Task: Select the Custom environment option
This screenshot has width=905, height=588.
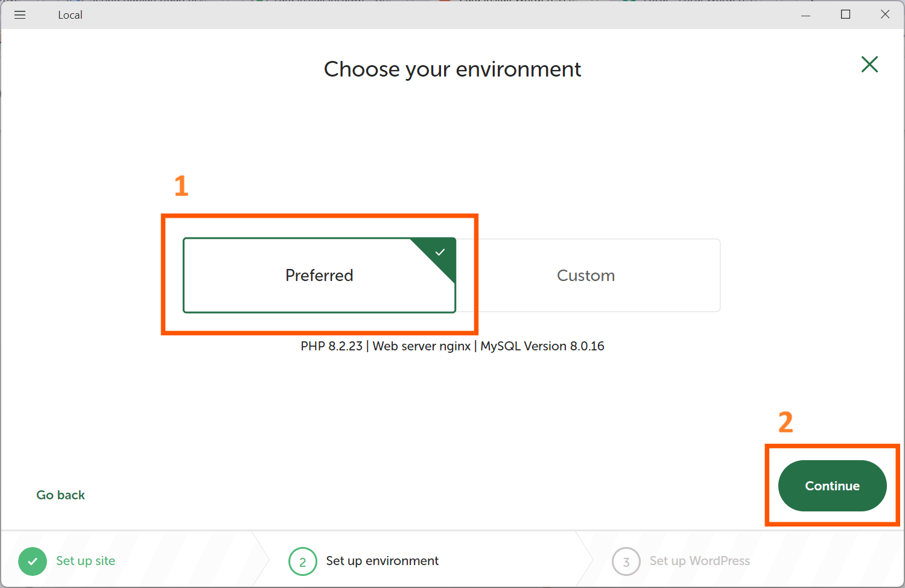Action: coord(588,276)
